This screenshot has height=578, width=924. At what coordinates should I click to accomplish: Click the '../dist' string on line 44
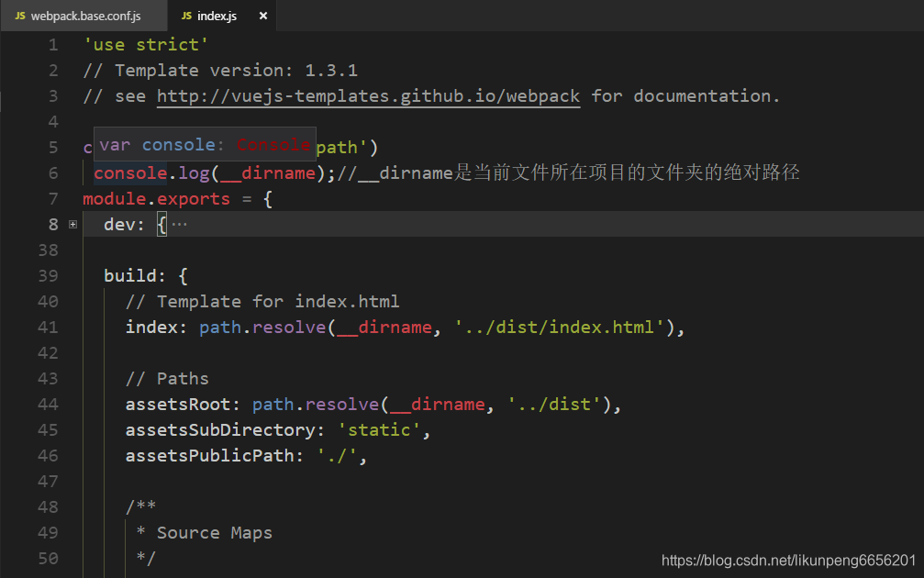pos(554,405)
